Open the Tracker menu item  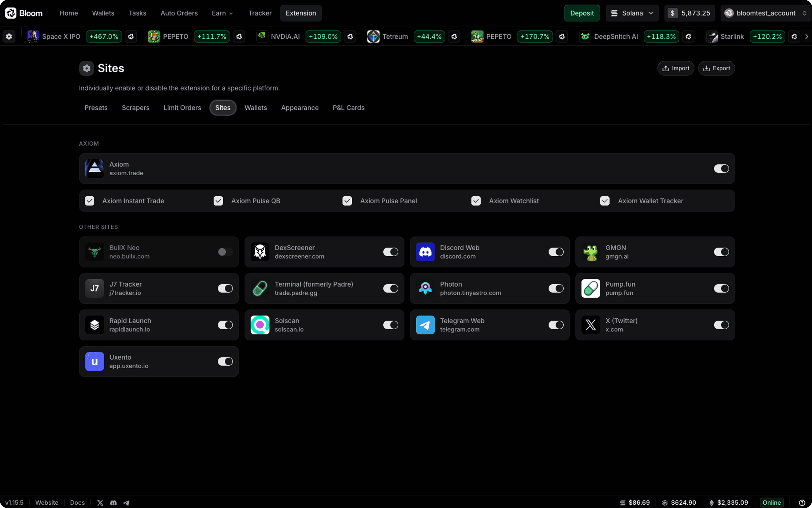click(x=260, y=13)
